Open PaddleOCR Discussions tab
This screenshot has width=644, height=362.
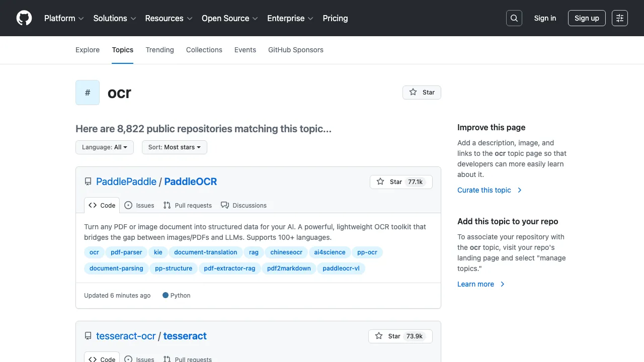coord(244,205)
